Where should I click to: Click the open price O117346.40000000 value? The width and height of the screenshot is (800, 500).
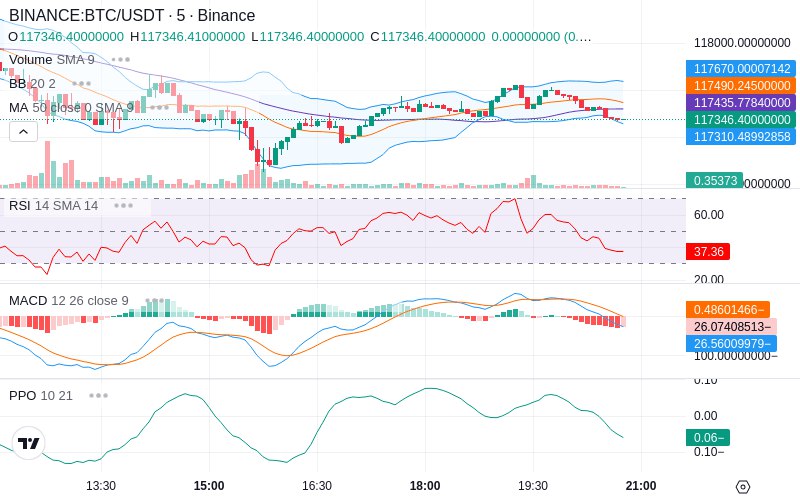66,37
